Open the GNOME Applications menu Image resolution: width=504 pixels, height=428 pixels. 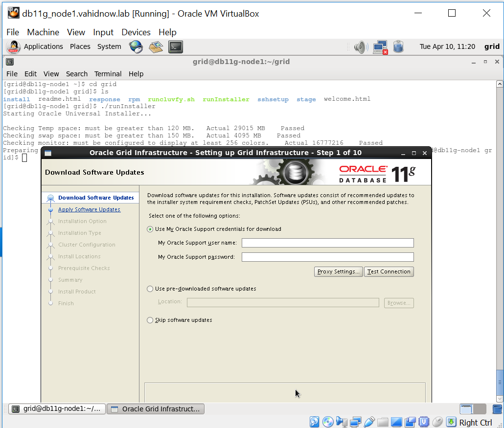(44, 46)
